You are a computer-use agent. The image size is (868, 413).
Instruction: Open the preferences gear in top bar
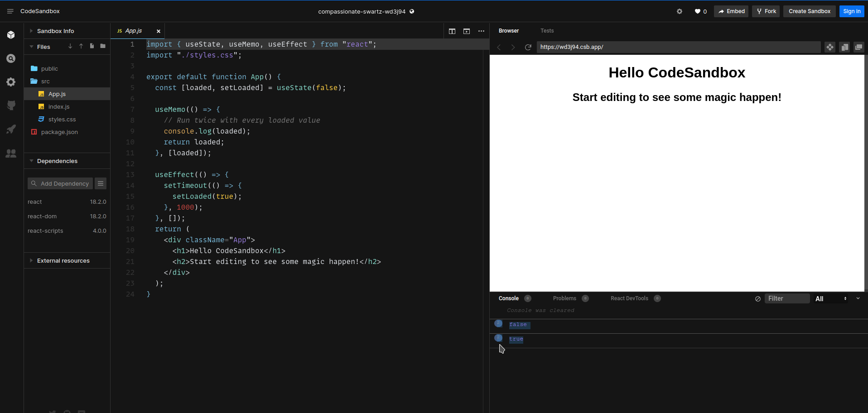coord(680,11)
